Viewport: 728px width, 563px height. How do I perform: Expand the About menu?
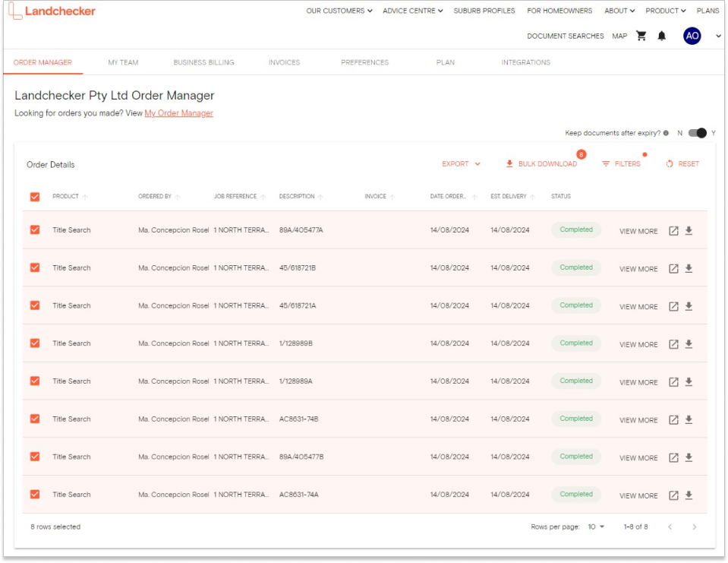619,11
